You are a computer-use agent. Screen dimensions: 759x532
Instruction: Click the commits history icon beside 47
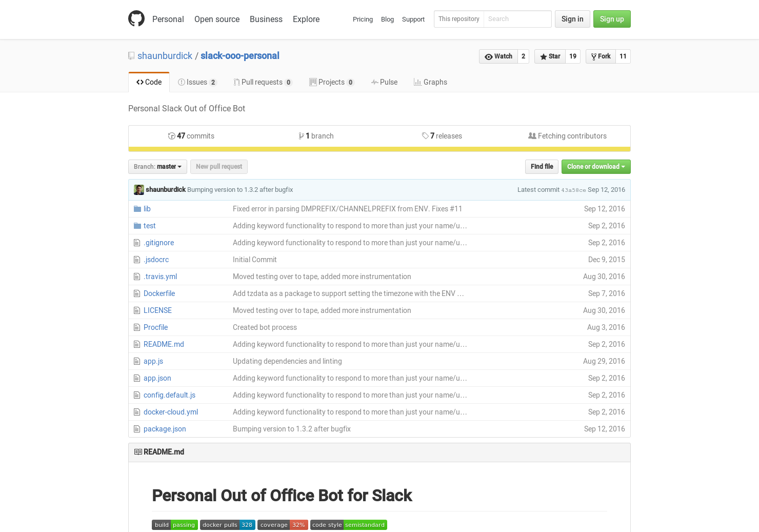[x=172, y=135]
